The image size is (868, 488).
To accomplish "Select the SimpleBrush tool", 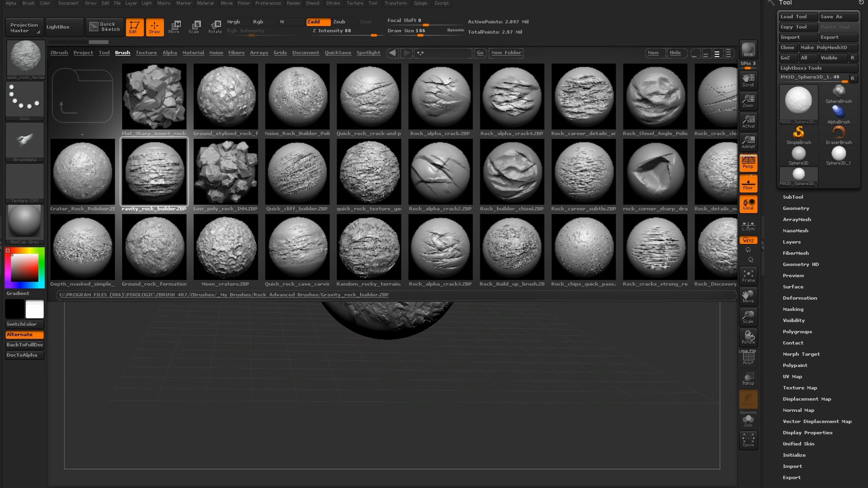I will [x=798, y=135].
